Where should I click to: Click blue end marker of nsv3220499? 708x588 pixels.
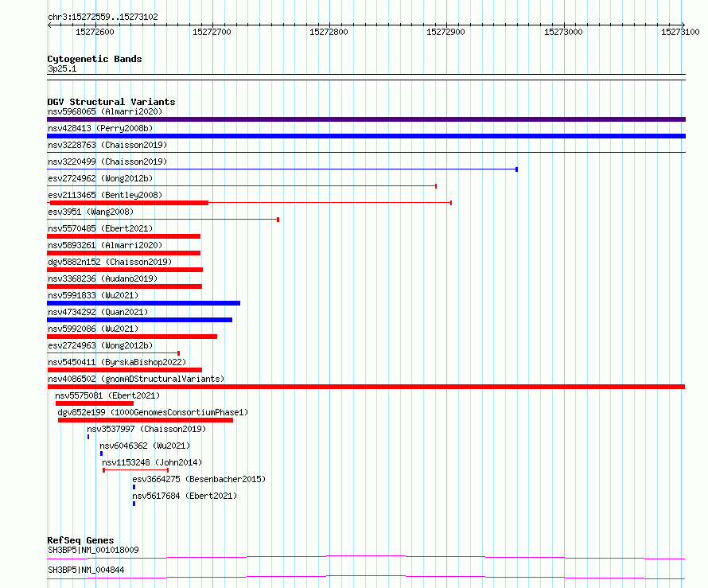point(516,169)
